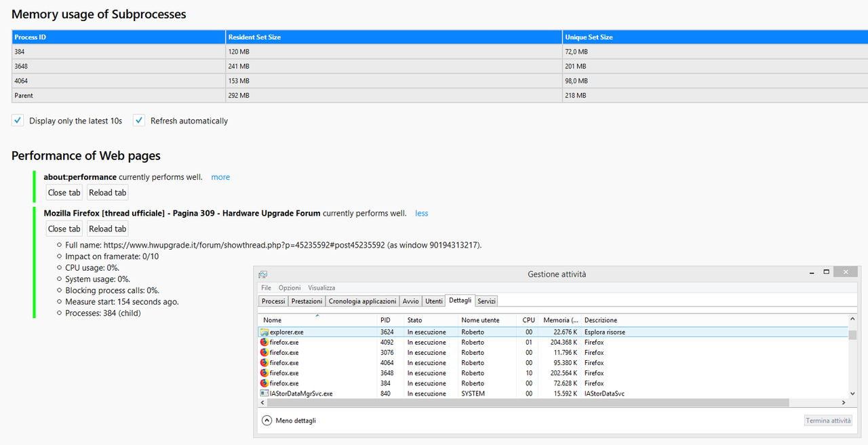Sort by Descrizione column header
Image resolution: width=868 pixels, height=445 pixels.
click(x=714, y=320)
